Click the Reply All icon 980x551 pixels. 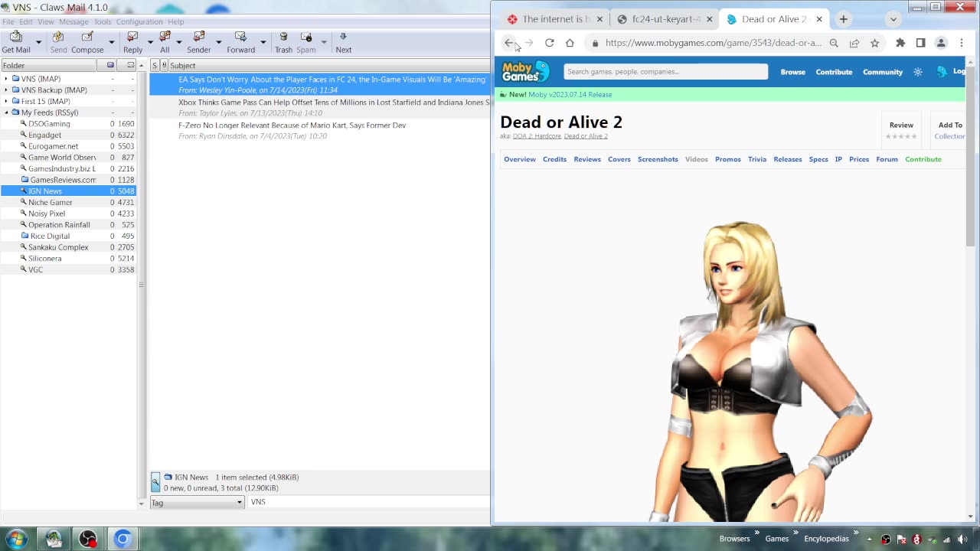click(x=165, y=37)
